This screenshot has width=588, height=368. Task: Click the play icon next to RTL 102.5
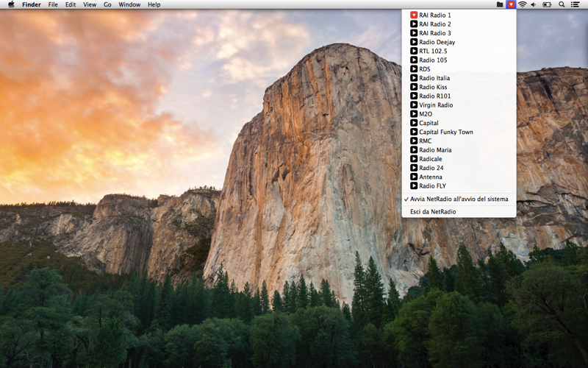tap(414, 51)
